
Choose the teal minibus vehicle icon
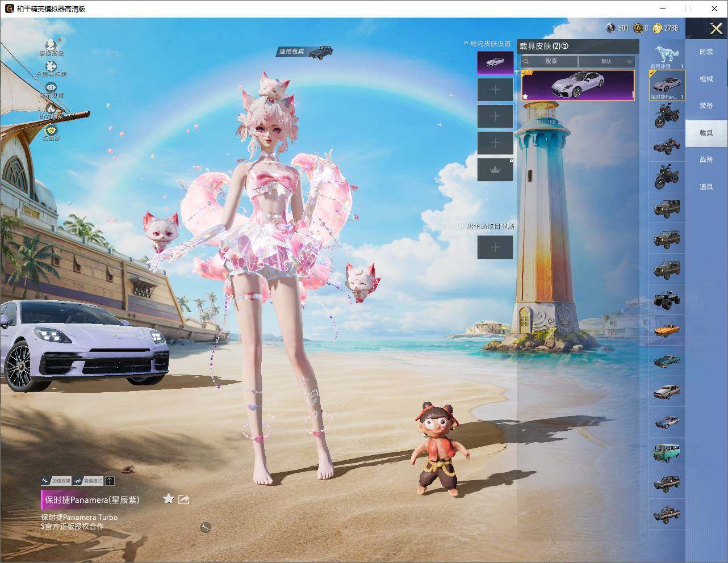tap(667, 452)
